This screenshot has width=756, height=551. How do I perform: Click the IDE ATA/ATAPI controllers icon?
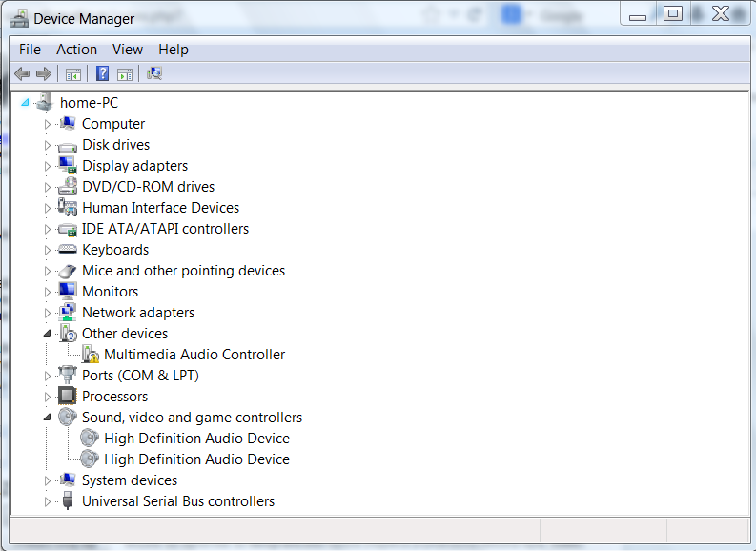coord(68,229)
